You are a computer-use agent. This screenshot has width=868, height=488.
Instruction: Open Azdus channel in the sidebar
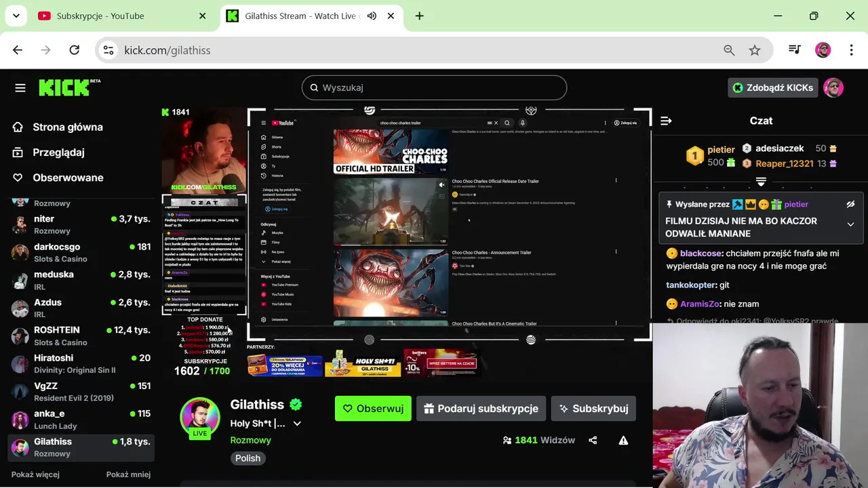pos(81,308)
